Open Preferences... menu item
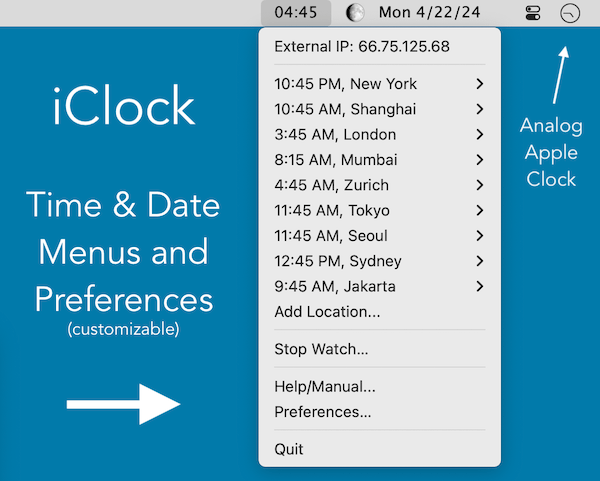This screenshot has width=600, height=481. (380, 412)
